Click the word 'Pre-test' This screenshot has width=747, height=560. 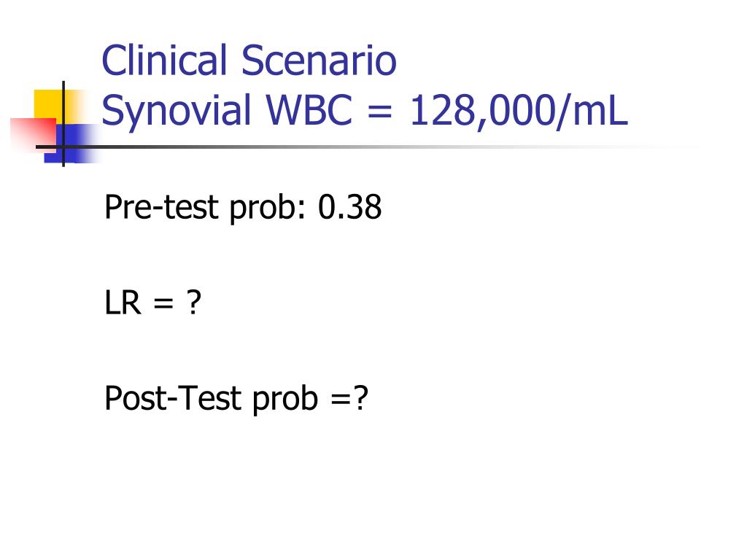[x=161, y=208]
